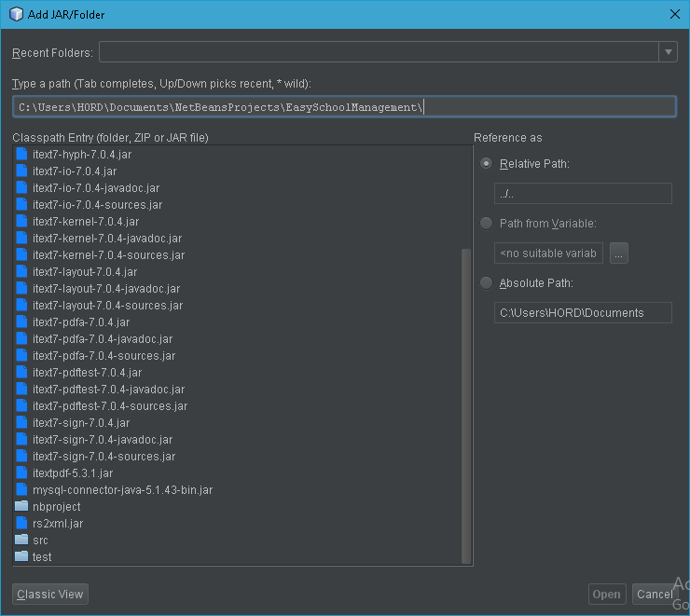Select the test folder name
The height and width of the screenshot is (616, 690).
(x=42, y=556)
